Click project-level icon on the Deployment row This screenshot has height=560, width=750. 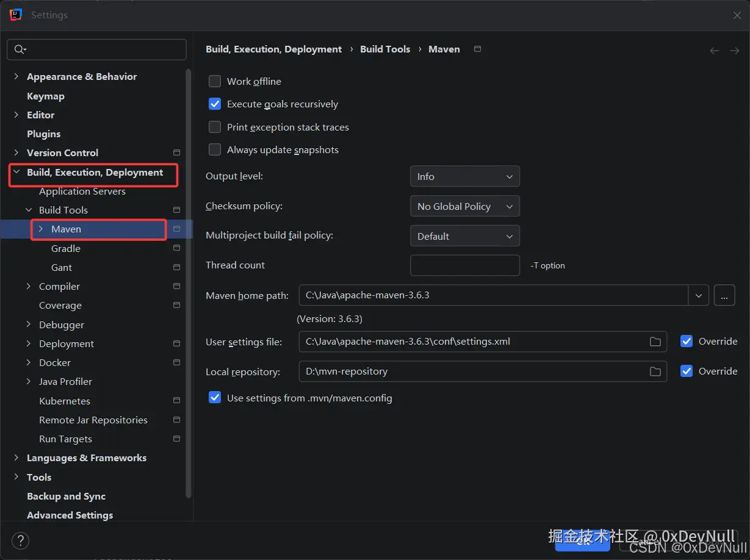(177, 343)
